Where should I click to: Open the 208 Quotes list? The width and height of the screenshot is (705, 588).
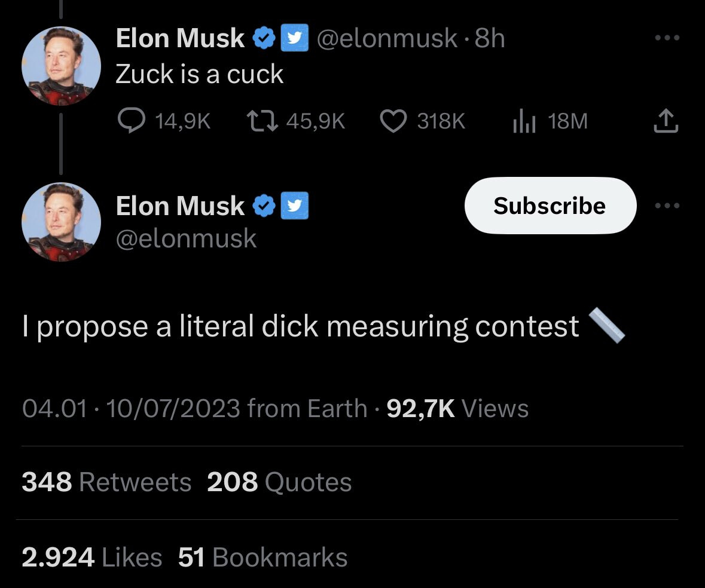click(279, 482)
